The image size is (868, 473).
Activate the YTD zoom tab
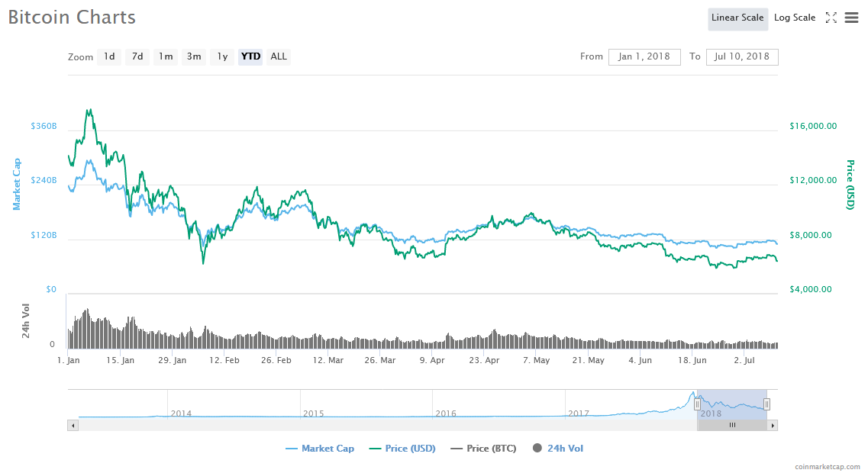[250, 56]
